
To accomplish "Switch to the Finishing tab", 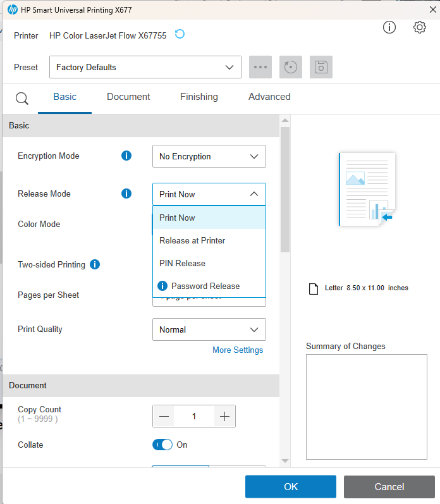I will [199, 97].
